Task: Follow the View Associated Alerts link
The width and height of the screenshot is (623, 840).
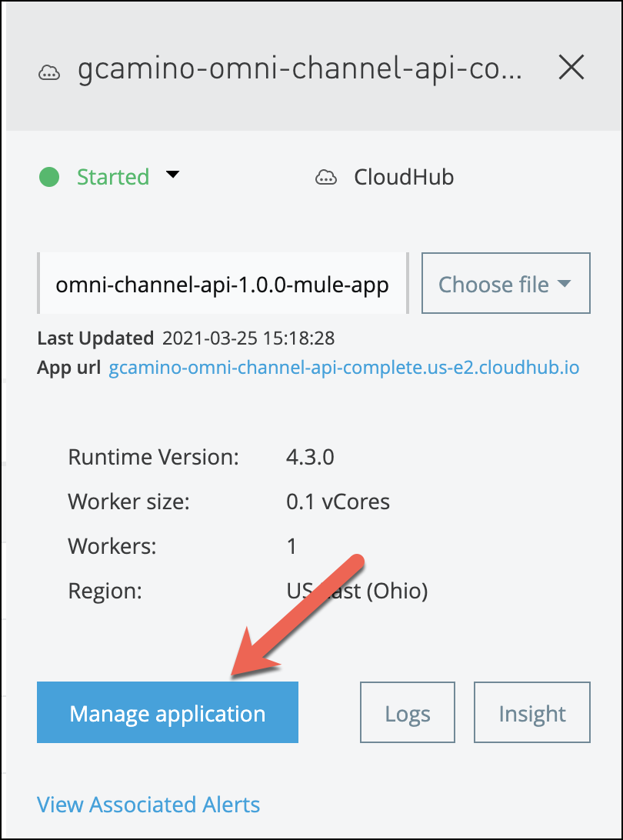Action: pos(148,804)
